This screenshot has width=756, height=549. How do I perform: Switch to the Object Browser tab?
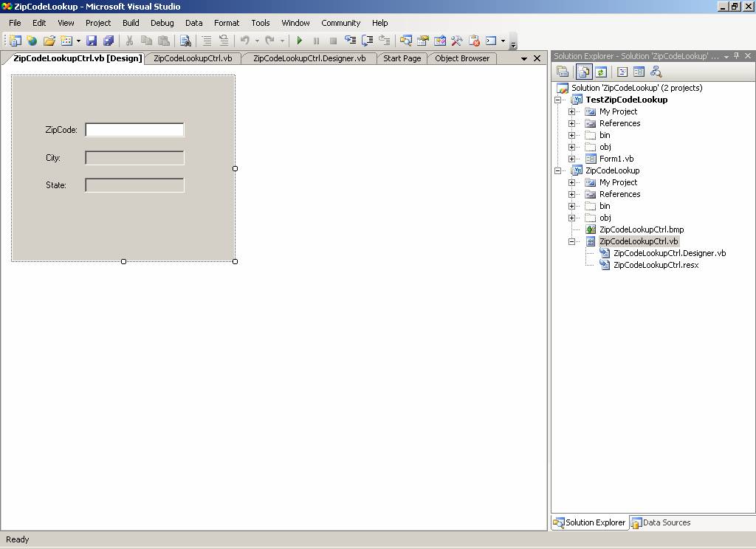click(462, 58)
